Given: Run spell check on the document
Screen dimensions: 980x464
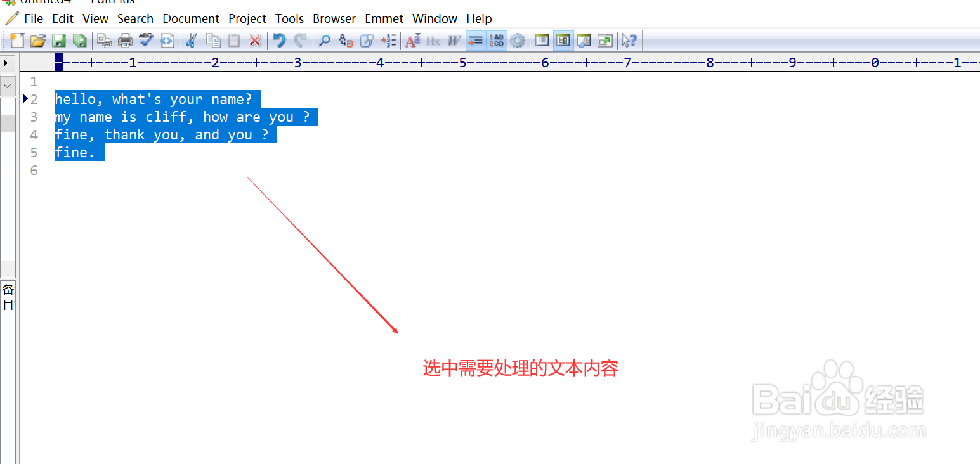Looking at the screenshot, I should 147,40.
